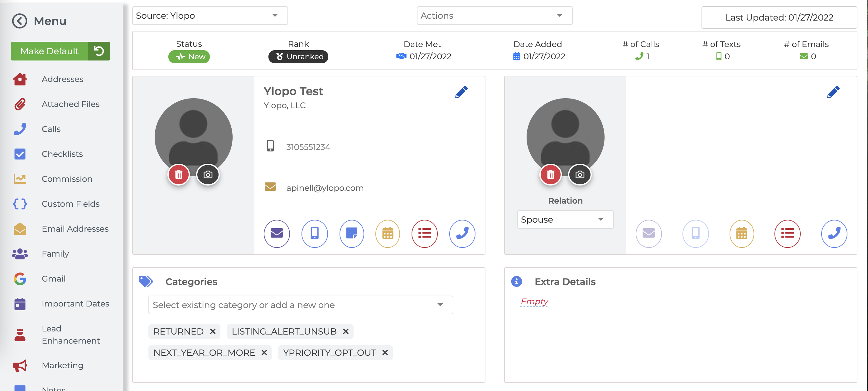Viewport: 868px width, 391px height.
Task: Click the purple send email icon for Ylopo Test
Action: pyautogui.click(x=277, y=233)
